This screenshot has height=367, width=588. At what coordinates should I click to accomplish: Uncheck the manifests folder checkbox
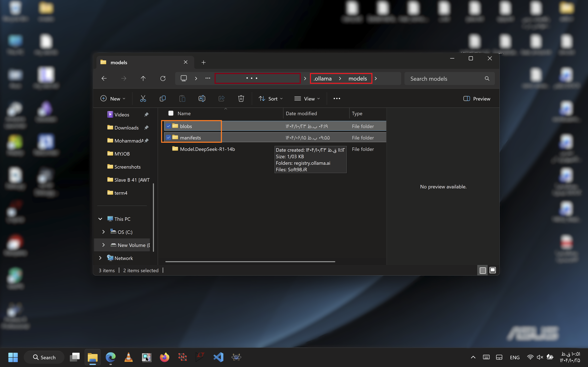(x=169, y=137)
